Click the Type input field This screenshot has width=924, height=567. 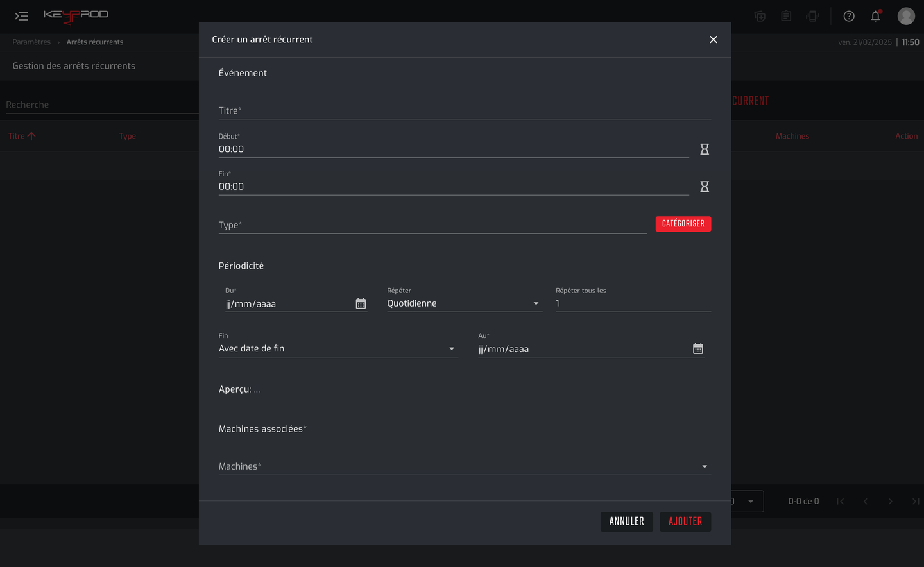tap(432, 225)
